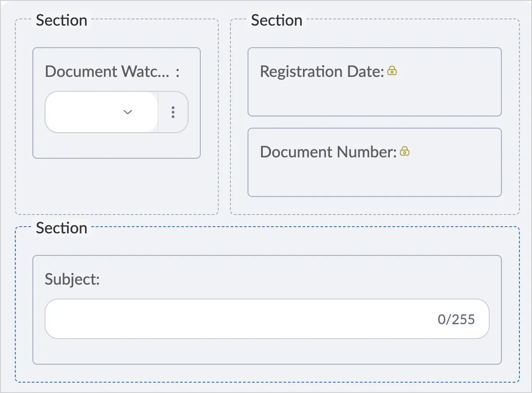
Task: Select Section title above Registration Date field
Action: pos(276,20)
